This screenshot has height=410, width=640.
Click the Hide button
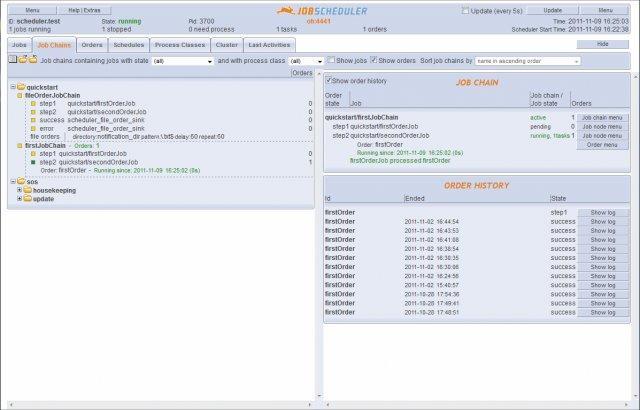603,44
